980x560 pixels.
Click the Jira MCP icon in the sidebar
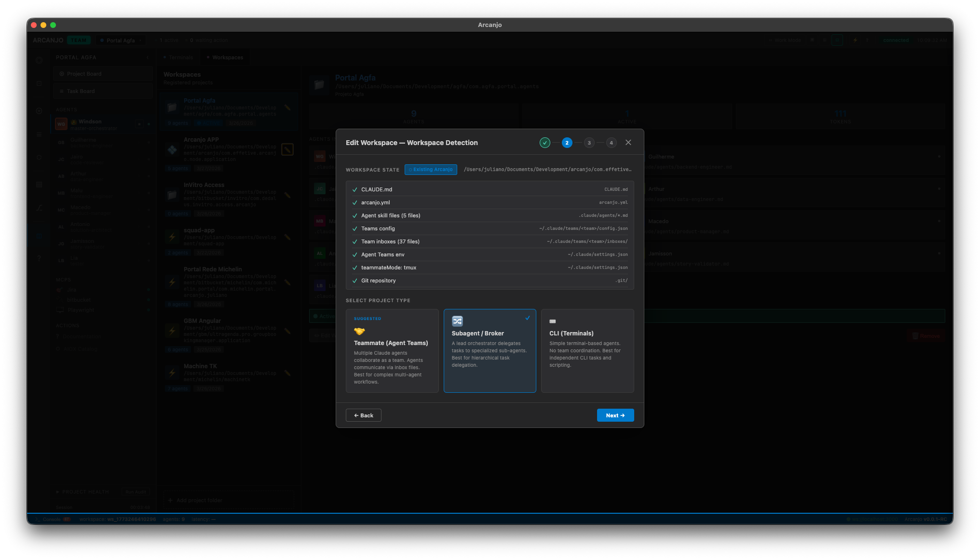59,289
